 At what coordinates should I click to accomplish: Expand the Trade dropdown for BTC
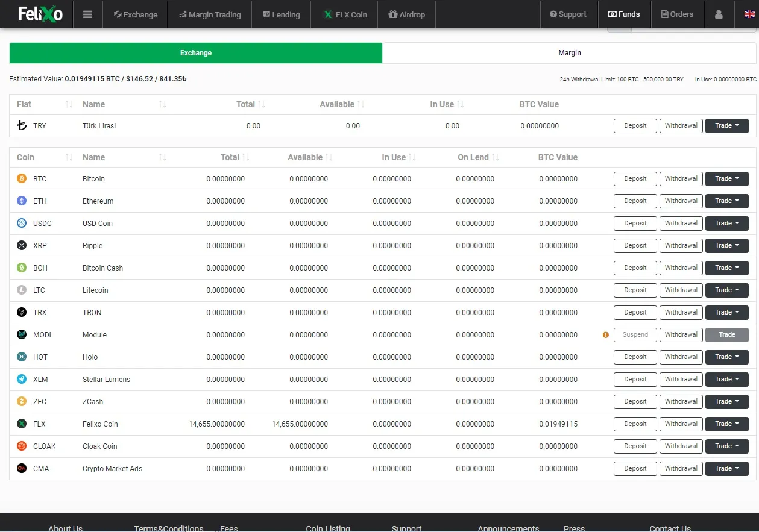click(727, 178)
